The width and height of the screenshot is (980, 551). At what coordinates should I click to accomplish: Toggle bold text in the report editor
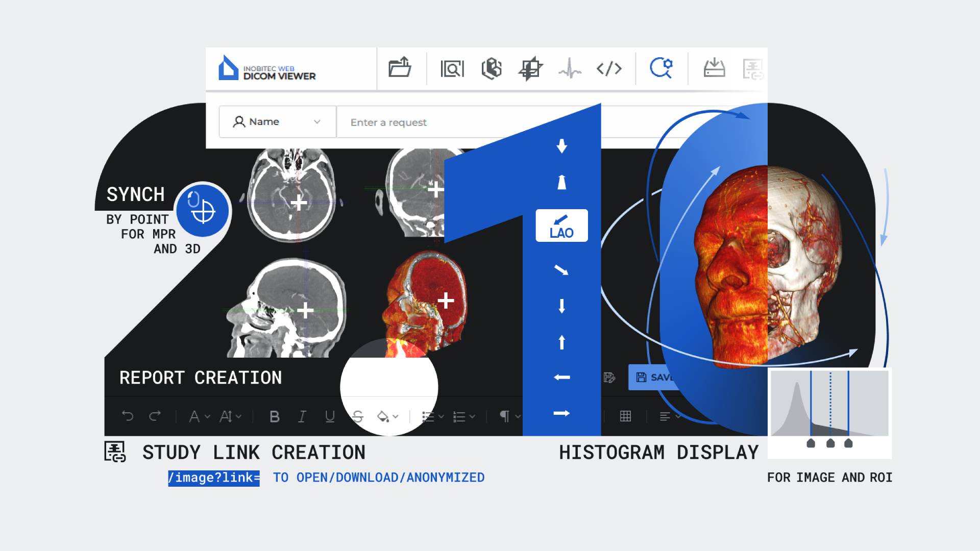coord(276,416)
